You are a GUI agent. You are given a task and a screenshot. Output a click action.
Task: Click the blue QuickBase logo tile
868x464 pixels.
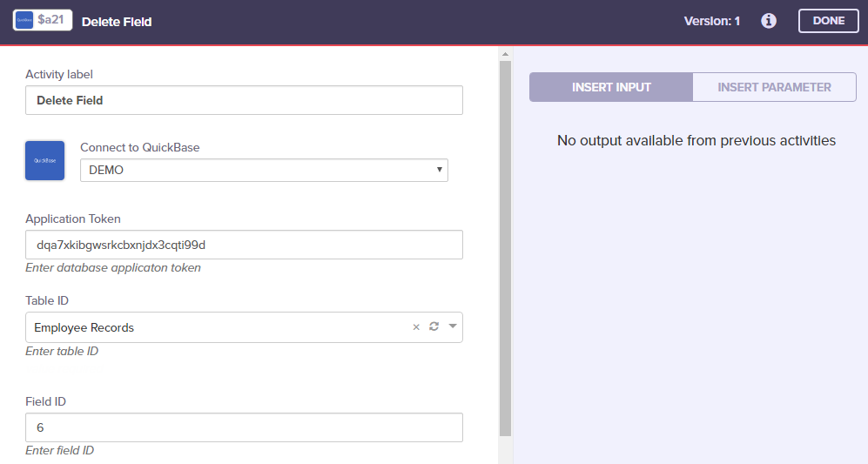(45, 160)
